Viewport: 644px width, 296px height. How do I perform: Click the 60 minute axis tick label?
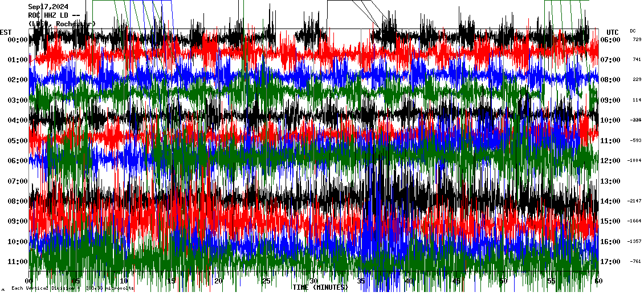pos(597,281)
